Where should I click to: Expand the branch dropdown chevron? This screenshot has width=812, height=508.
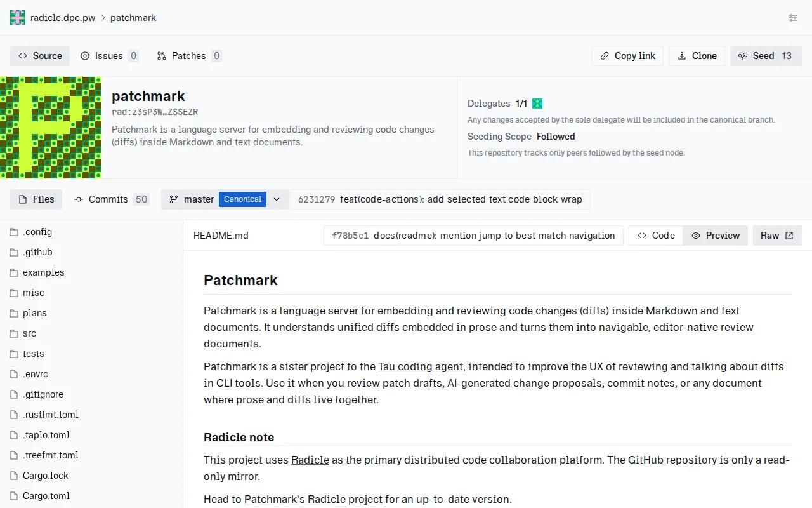point(277,199)
